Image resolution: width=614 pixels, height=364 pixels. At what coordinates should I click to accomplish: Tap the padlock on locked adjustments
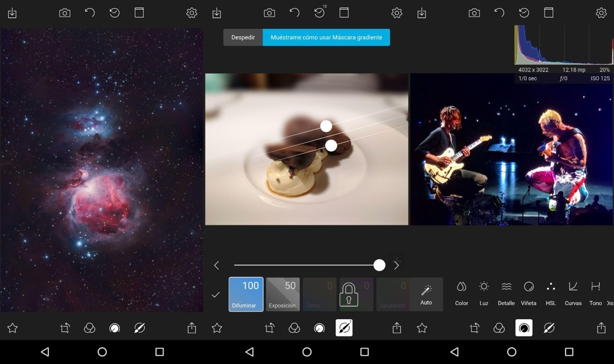(x=349, y=295)
